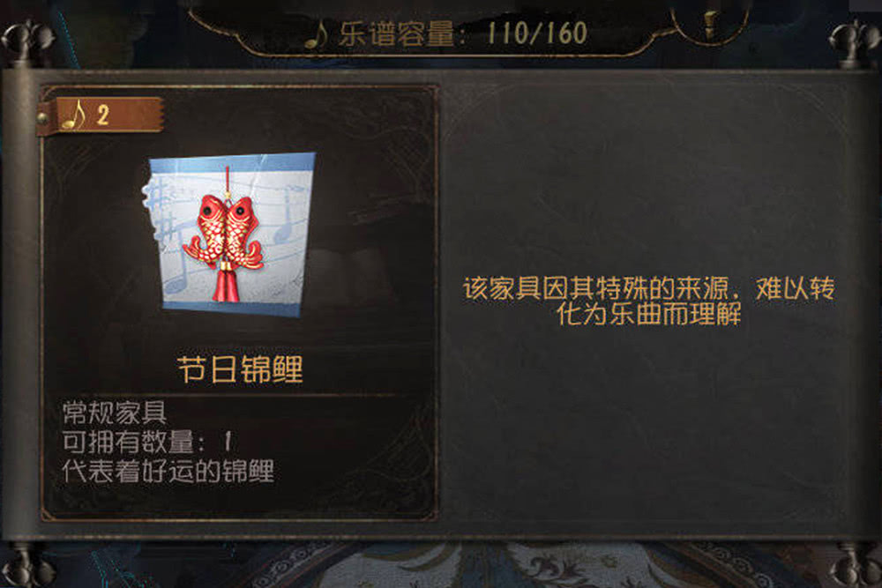This screenshot has height=588, width=882.
Task: Click the 乐谱容量 110/160 capacity counter
Action: coord(463,33)
